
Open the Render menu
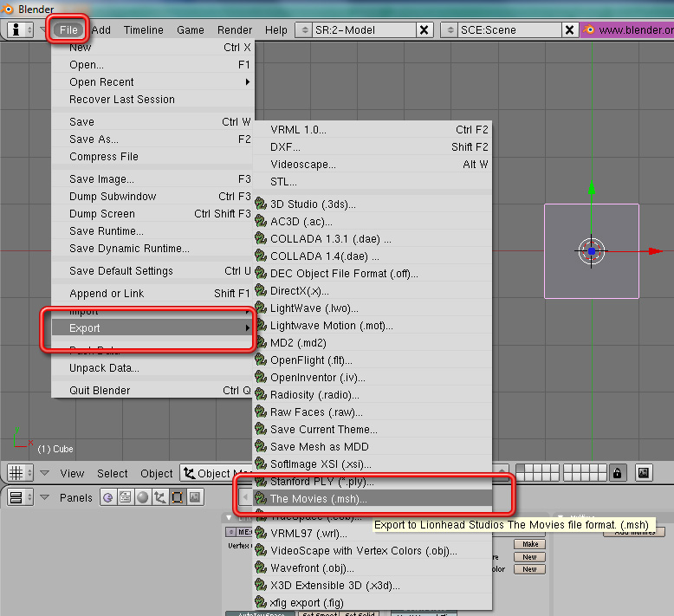tap(235, 29)
